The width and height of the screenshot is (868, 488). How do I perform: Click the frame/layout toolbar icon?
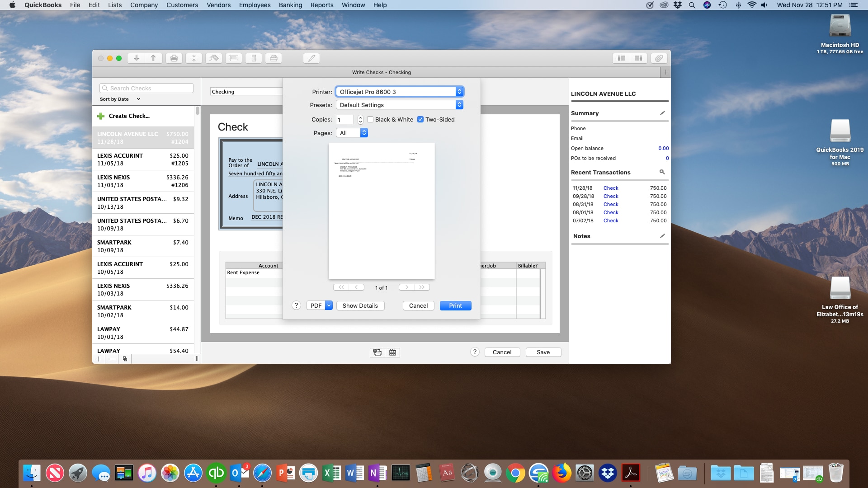click(234, 58)
